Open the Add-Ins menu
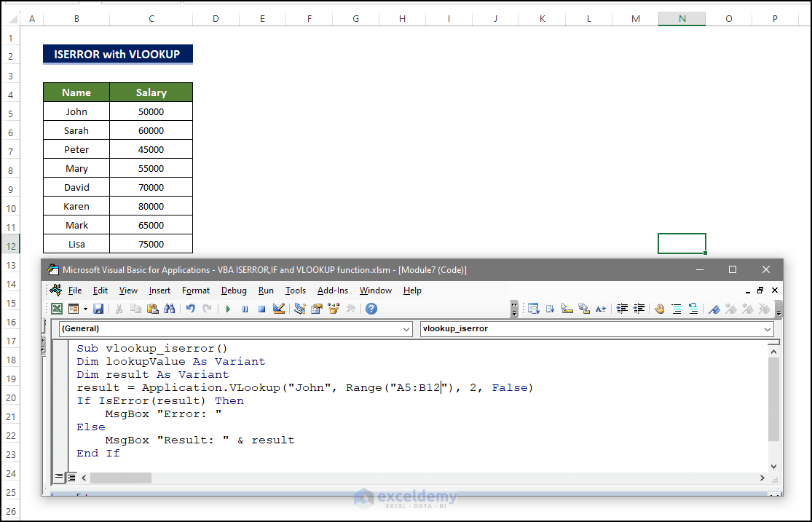The image size is (812, 522). pos(333,290)
